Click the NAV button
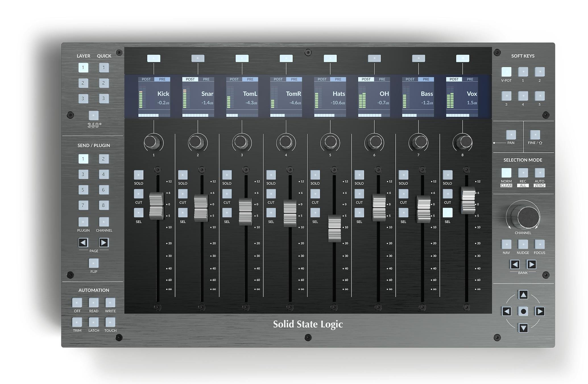 (506, 244)
